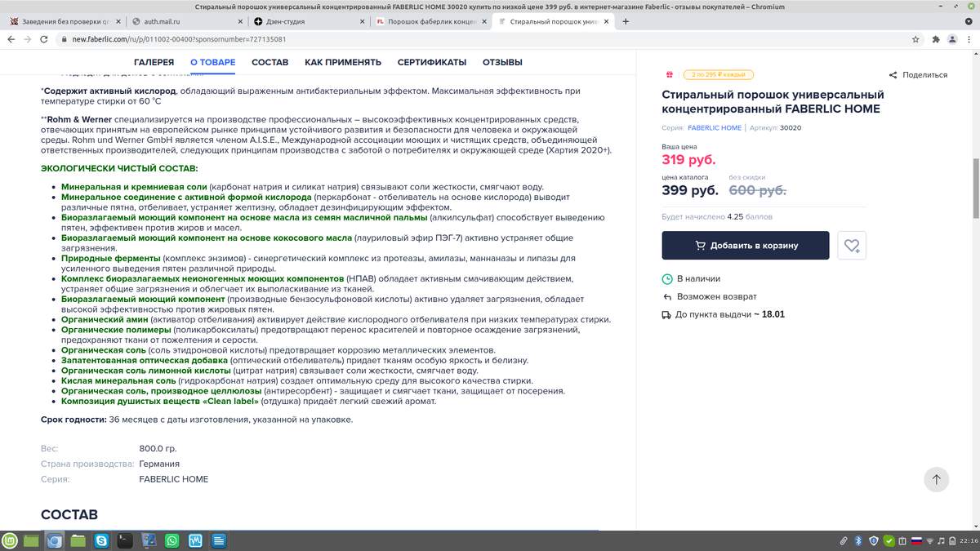The image size is (980, 551).
Task: Open Skype from the taskbar
Action: (101, 540)
